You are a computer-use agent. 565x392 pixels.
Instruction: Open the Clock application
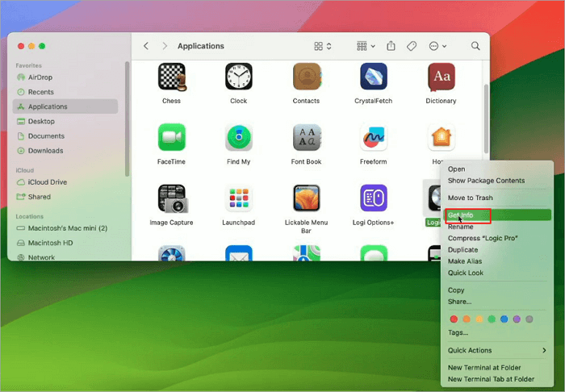pyautogui.click(x=238, y=77)
